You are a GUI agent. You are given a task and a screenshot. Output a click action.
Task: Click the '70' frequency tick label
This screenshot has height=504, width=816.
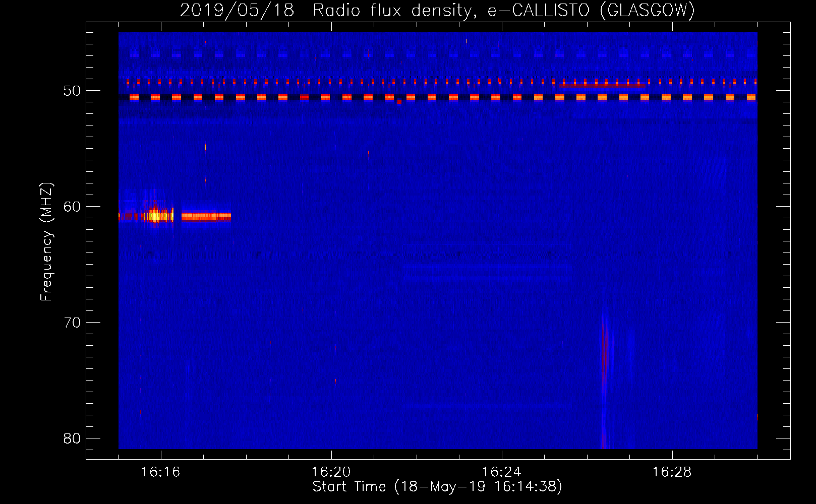(x=72, y=323)
